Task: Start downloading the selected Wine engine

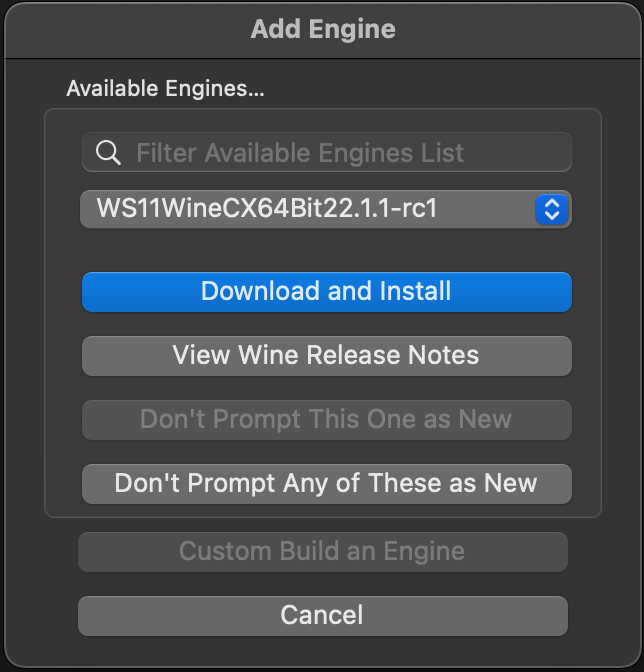Action: click(x=326, y=291)
